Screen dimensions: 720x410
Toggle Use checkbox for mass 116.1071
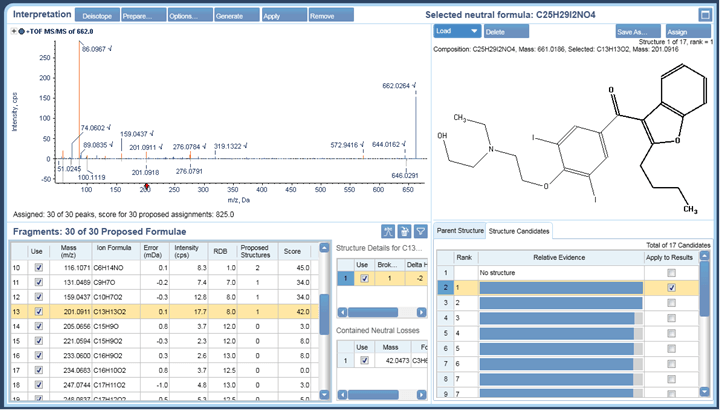point(39,267)
